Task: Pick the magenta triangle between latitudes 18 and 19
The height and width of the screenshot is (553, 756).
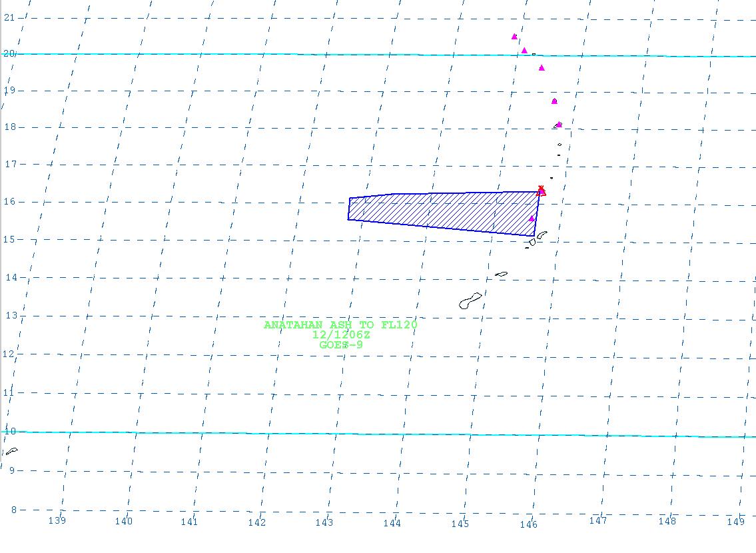Action: [554, 101]
